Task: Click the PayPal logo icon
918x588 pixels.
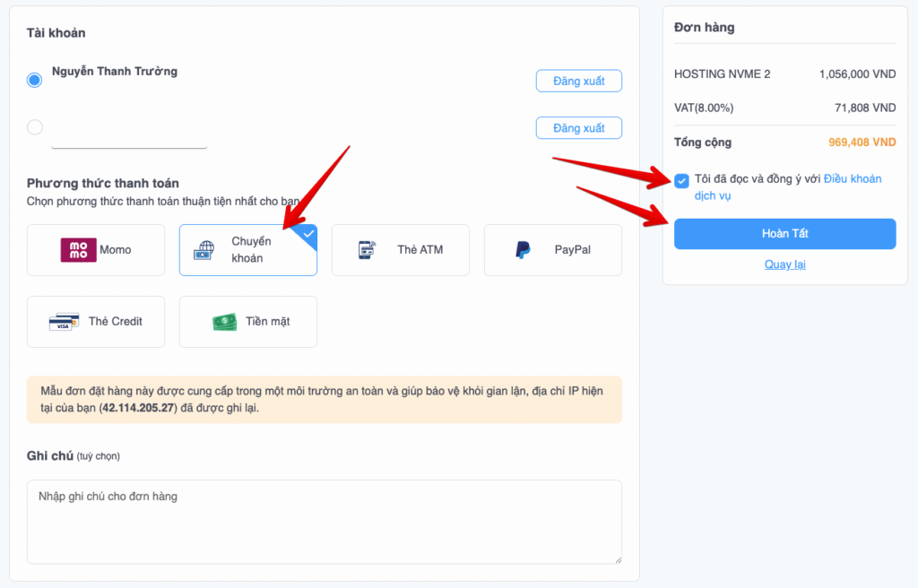Action: click(x=523, y=250)
